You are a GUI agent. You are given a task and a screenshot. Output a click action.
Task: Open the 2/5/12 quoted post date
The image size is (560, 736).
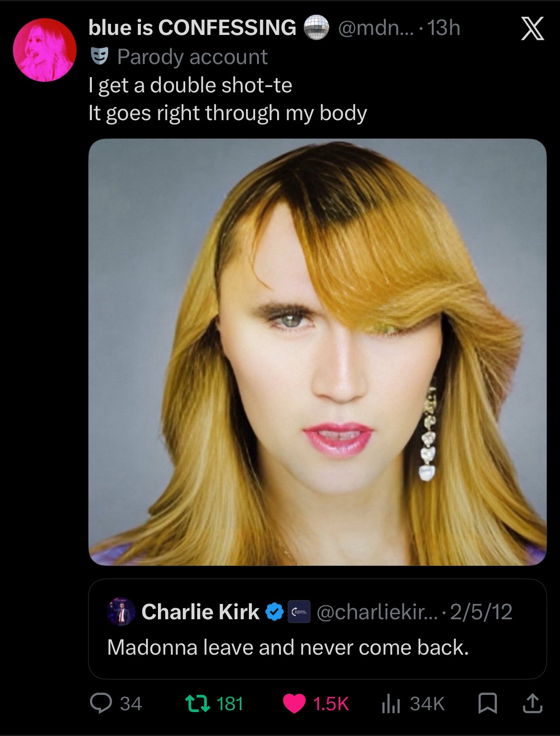[x=481, y=612]
